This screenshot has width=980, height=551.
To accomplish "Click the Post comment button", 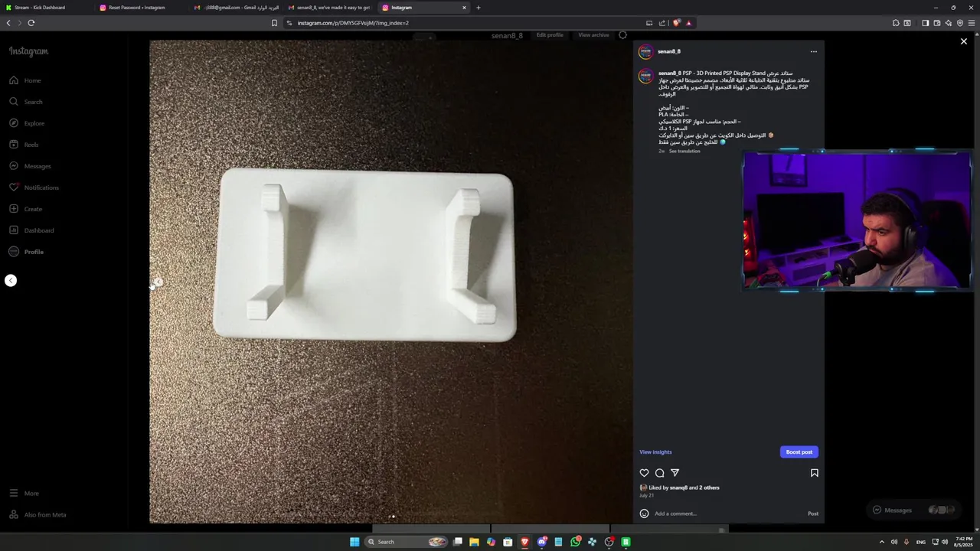I will (x=813, y=514).
